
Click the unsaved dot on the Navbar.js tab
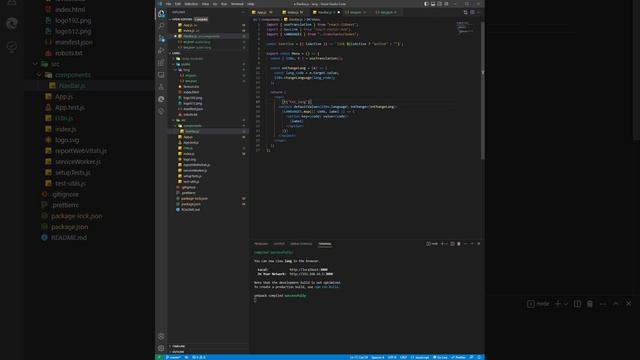click(339, 12)
